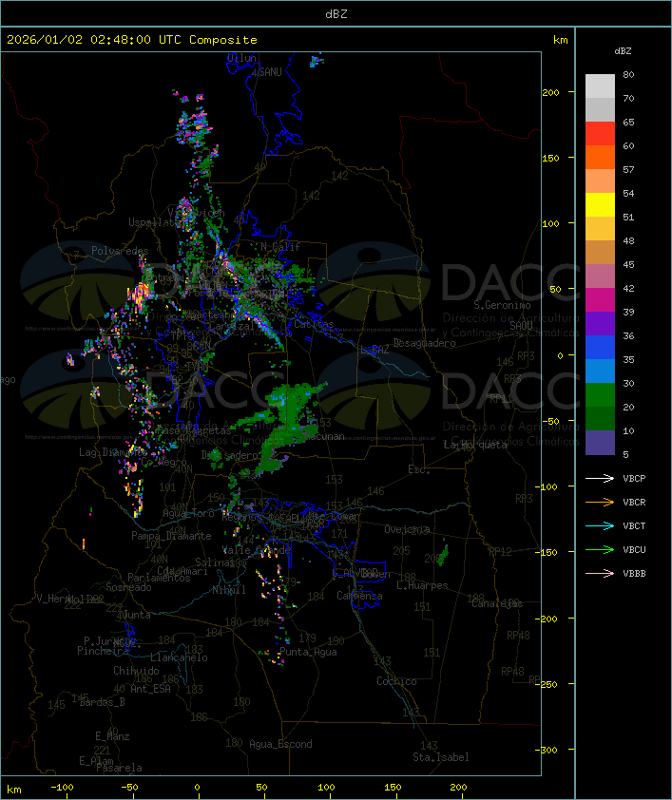Click the '-300' tick on the vertical axis
This screenshot has width=672, height=800.
click(546, 750)
